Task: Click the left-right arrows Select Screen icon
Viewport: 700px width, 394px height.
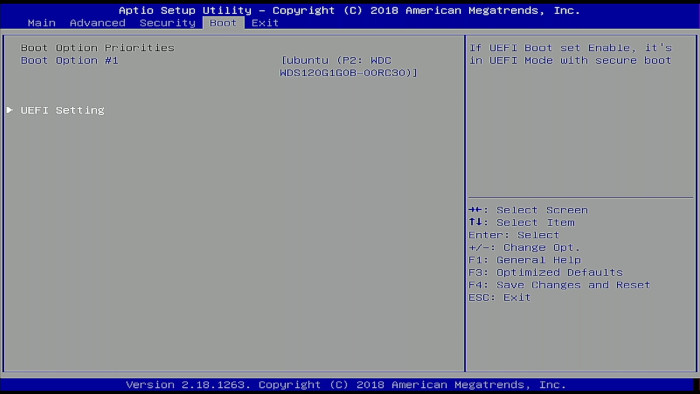Action: [475, 210]
